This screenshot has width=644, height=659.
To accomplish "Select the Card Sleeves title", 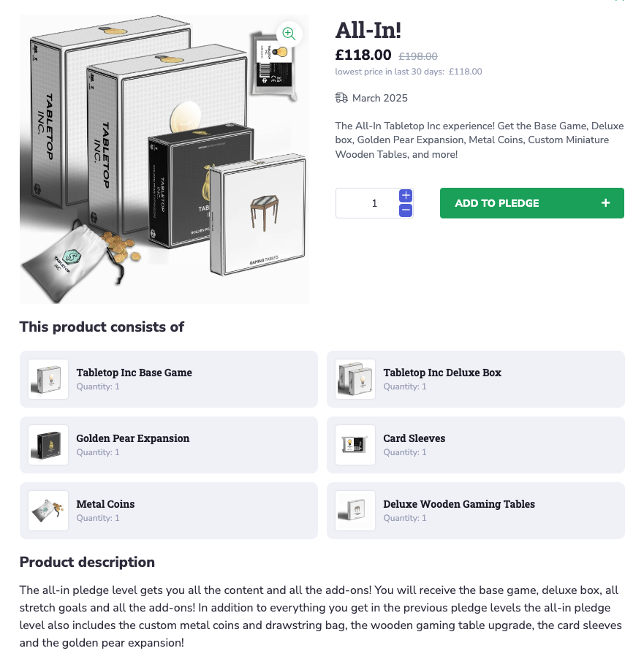I will pos(414,438).
